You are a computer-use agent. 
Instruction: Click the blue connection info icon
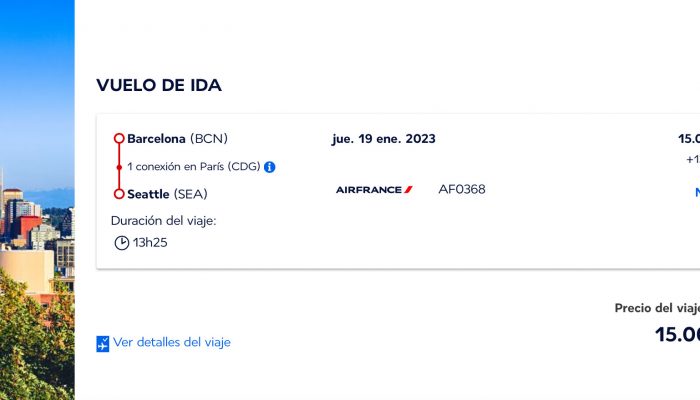point(270,167)
